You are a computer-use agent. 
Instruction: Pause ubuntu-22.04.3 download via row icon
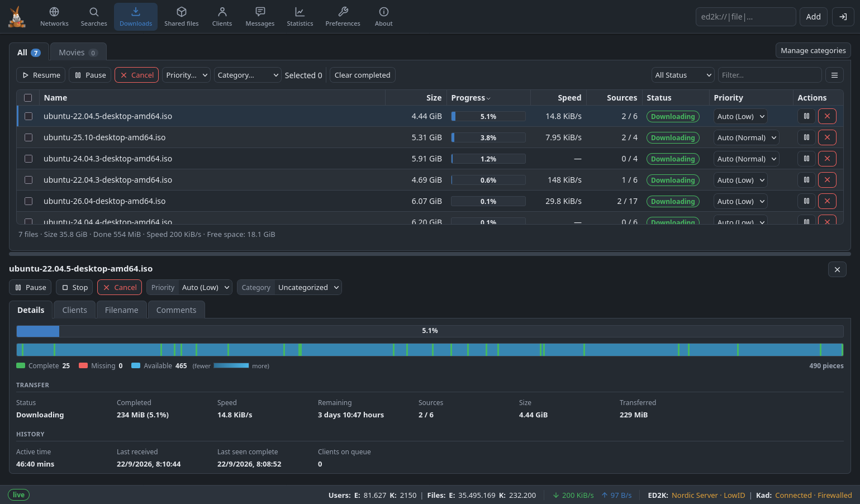click(806, 180)
